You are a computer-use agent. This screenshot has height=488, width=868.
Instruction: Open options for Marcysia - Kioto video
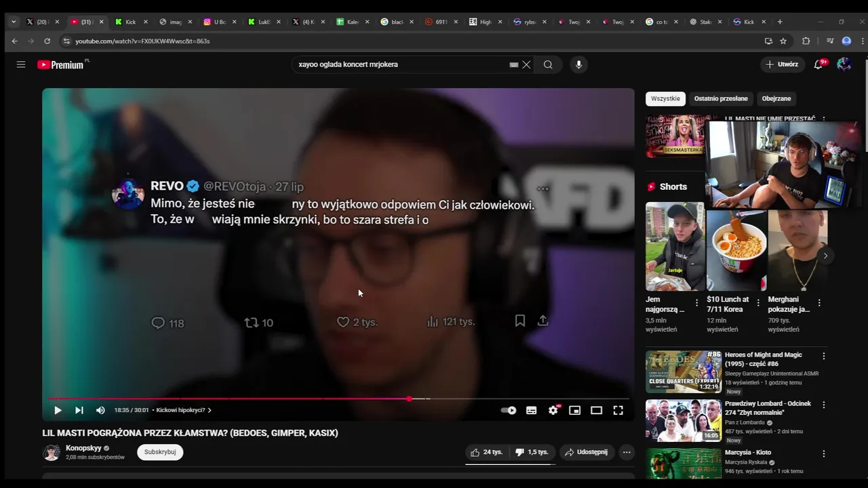[x=824, y=453]
